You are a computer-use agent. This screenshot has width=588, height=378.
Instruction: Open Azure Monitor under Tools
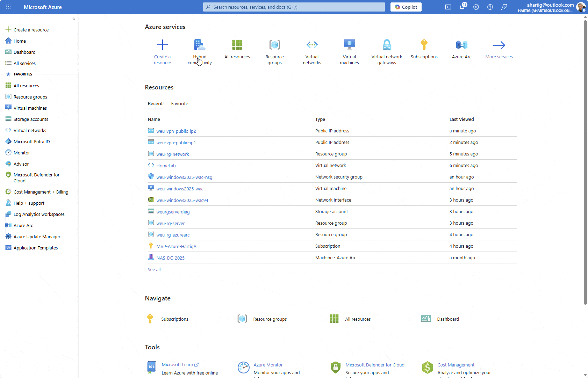pyautogui.click(x=268, y=365)
